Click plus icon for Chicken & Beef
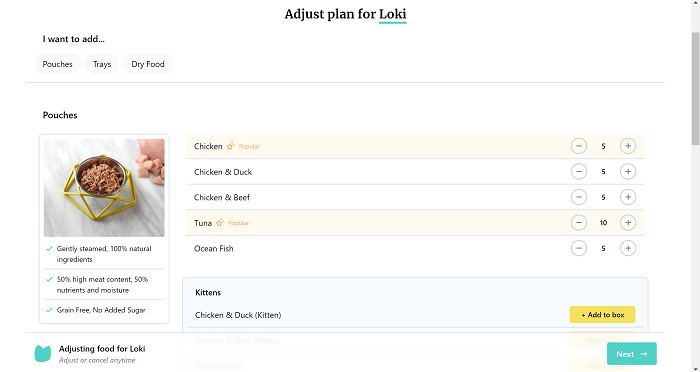The width and height of the screenshot is (700, 372). [x=628, y=197]
